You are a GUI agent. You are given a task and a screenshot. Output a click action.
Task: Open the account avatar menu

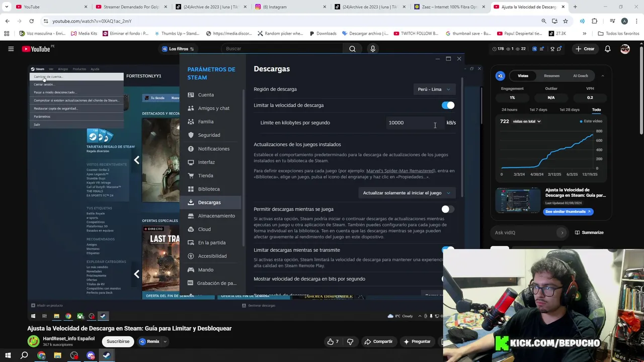click(625, 49)
